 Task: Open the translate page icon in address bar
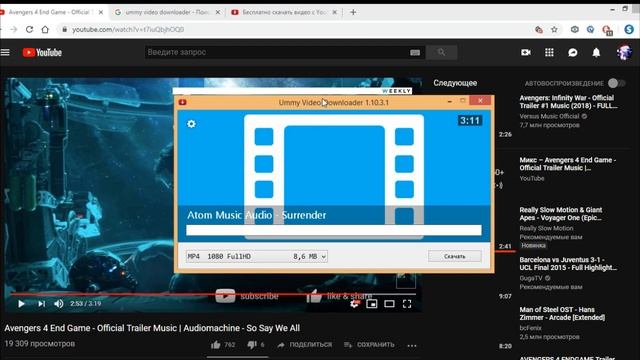click(x=539, y=29)
